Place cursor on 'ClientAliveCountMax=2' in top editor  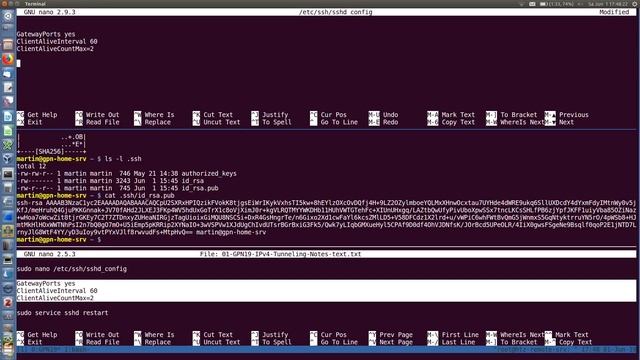point(55,49)
